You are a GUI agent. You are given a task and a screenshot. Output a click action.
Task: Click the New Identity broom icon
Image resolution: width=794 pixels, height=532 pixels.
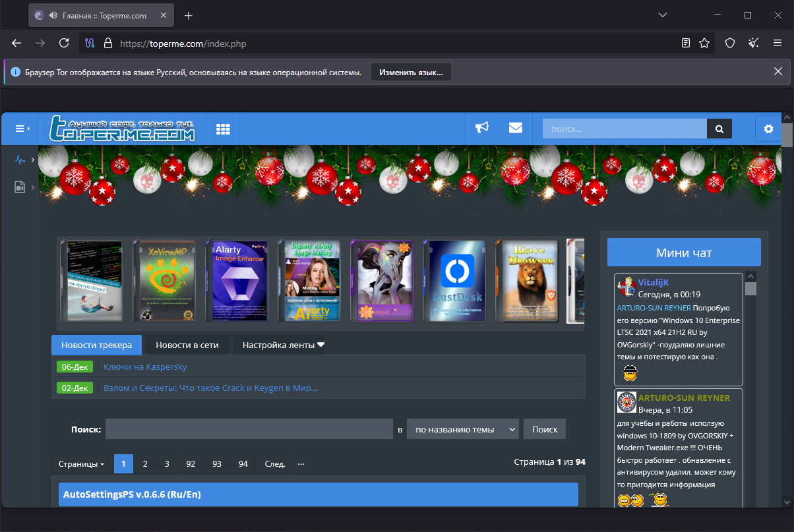754,43
